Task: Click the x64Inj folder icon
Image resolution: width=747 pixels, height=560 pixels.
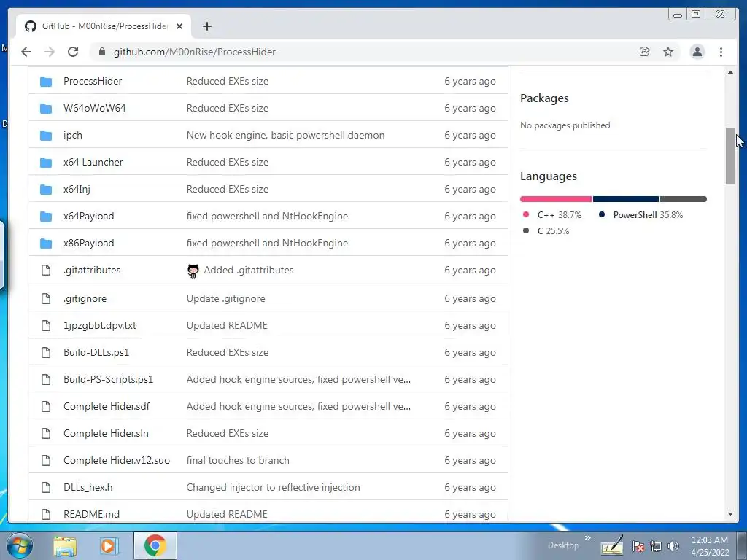Action: click(46, 190)
